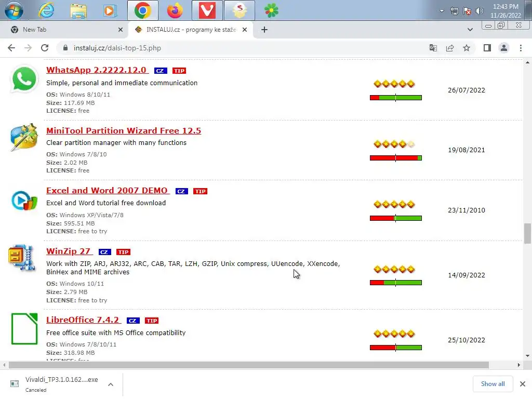Click the vertical scrollbar down arrow
The width and height of the screenshot is (532, 399).
[527, 356]
